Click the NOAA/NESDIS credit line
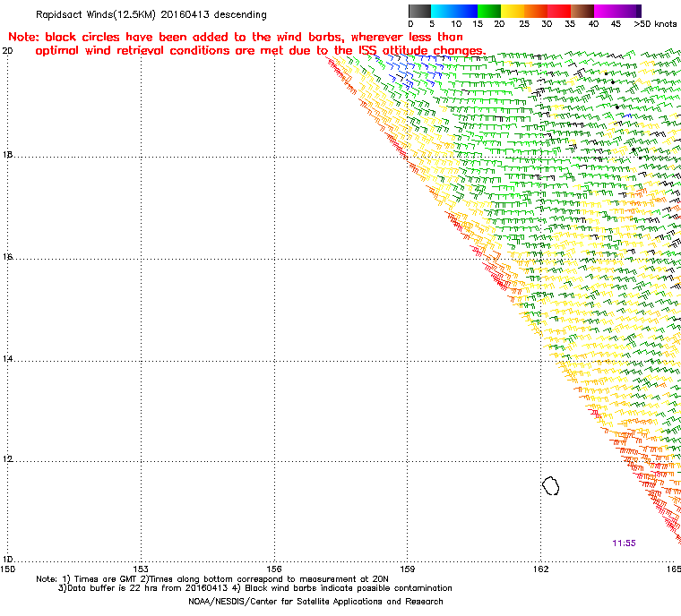This screenshot has width=681, height=616. pos(315,602)
